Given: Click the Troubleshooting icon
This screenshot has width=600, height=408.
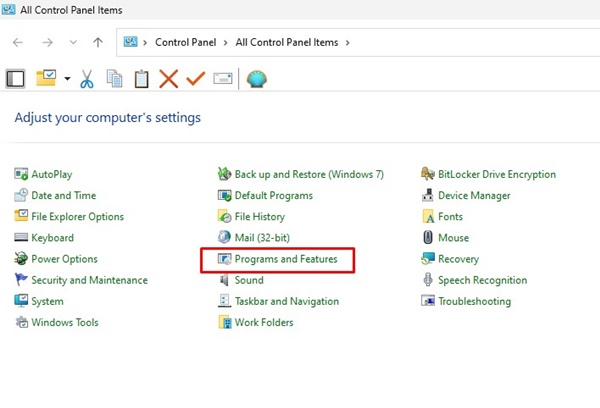Looking at the screenshot, I should click(x=428, y=301).
